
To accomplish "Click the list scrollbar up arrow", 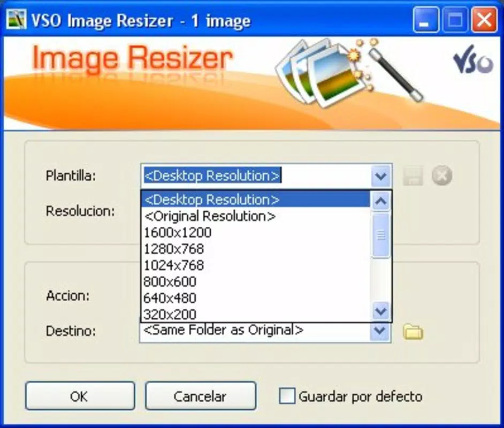I will tap(381, 201).
